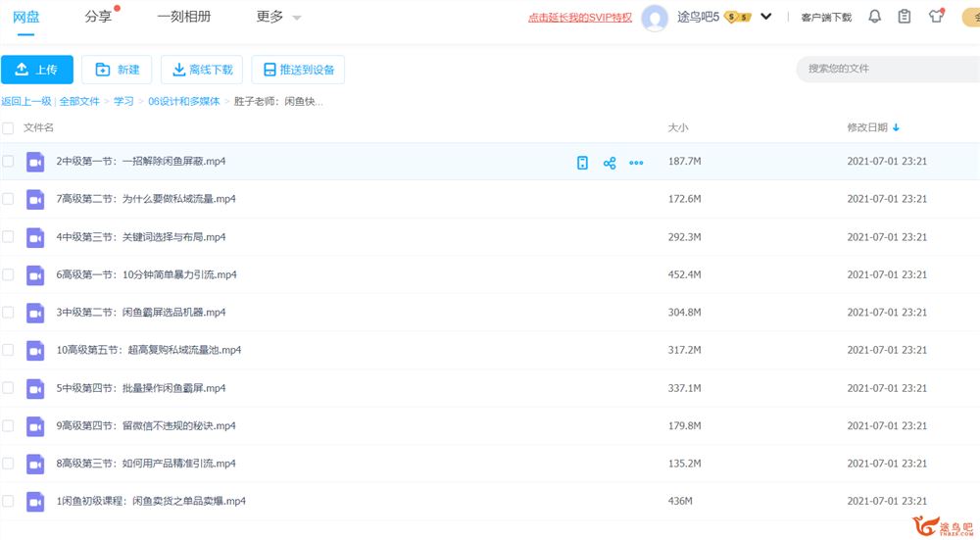Navigate to 学习 breadcrumb folder
The height and width of the screenshot is (540, 980).
[123, 101]
